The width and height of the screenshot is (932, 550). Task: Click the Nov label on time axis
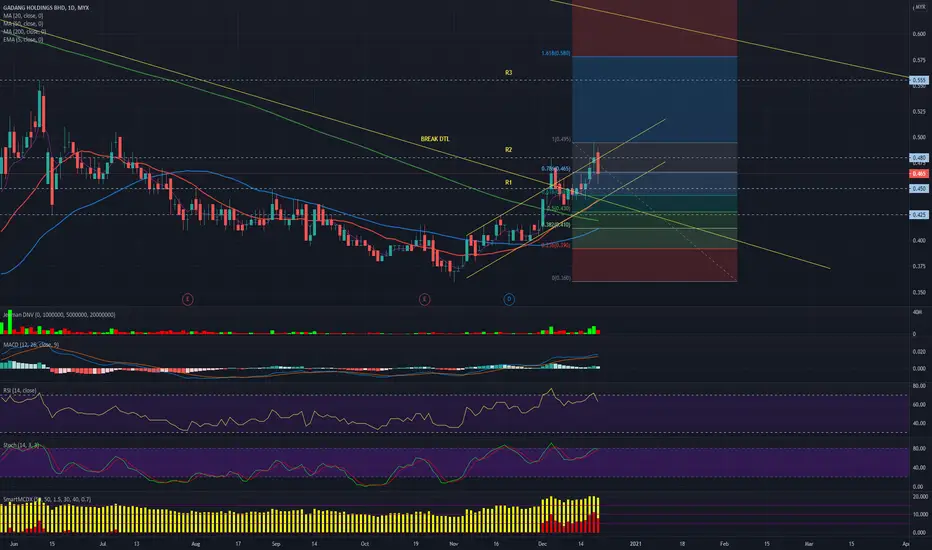(454, 544)
